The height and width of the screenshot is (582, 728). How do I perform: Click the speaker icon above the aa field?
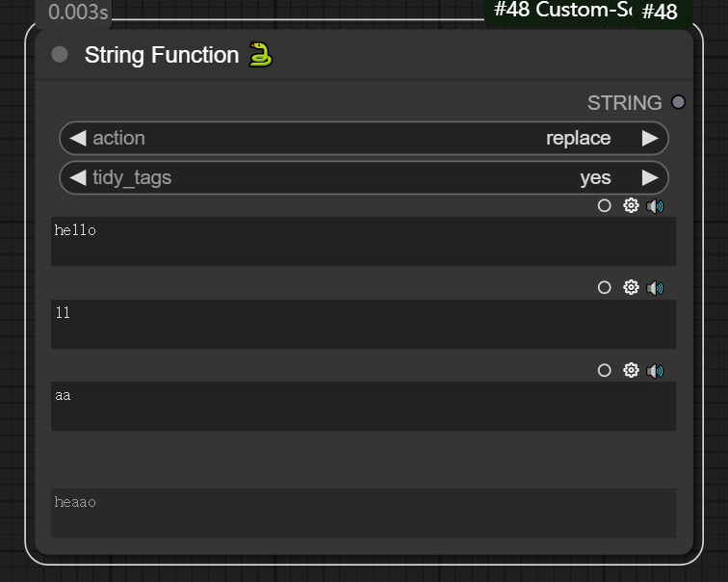(656, 370)
